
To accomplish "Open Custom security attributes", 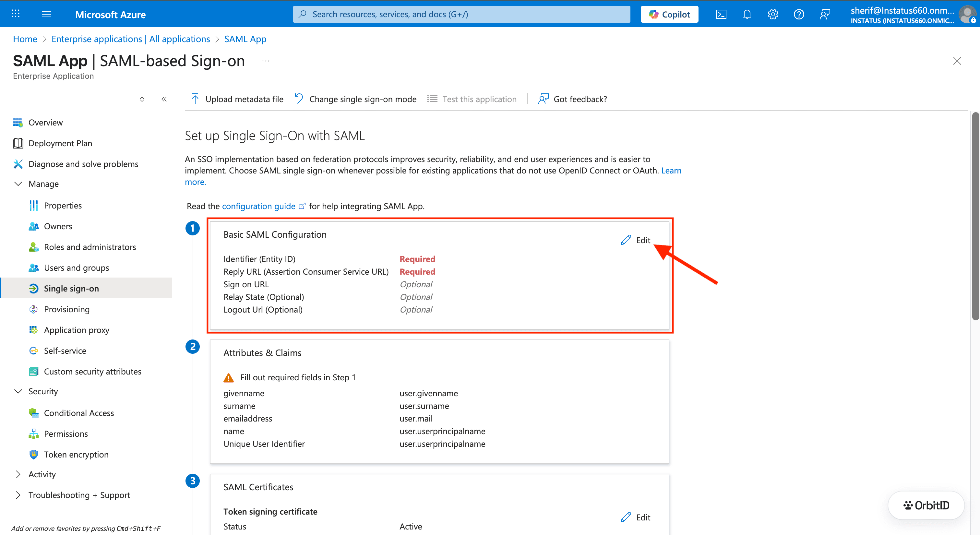I will [86, 371].
